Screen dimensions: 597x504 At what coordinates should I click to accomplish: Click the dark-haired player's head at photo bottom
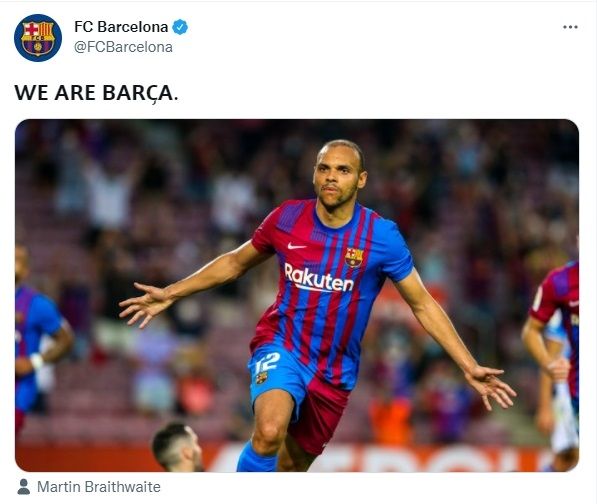tap(178, 447)
